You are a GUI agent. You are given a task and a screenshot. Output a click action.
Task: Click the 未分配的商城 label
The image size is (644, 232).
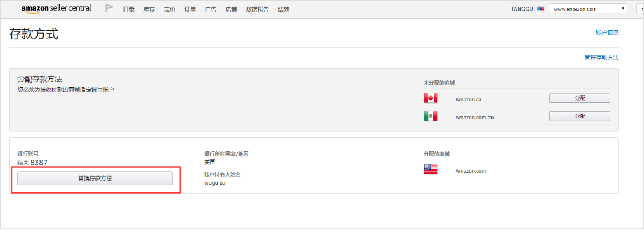[439, 83]
